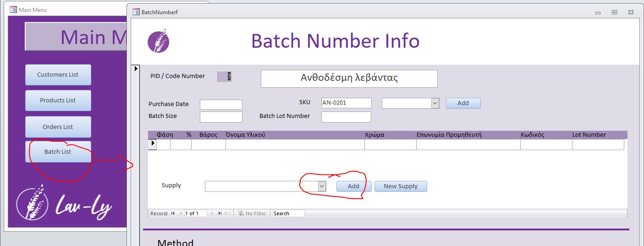
Task: Click the % cell in subform row
Action: tap(181, 145)
